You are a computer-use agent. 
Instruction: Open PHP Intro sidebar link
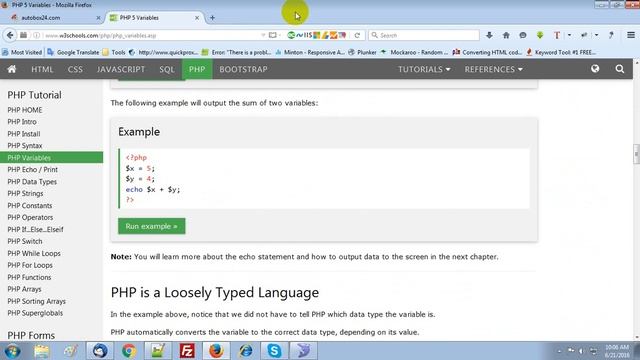[22, 122]
